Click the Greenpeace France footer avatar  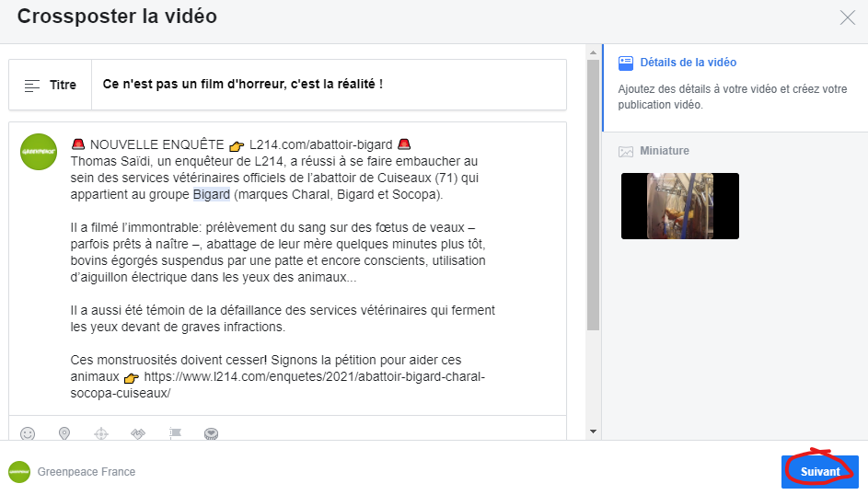point(19,472)
